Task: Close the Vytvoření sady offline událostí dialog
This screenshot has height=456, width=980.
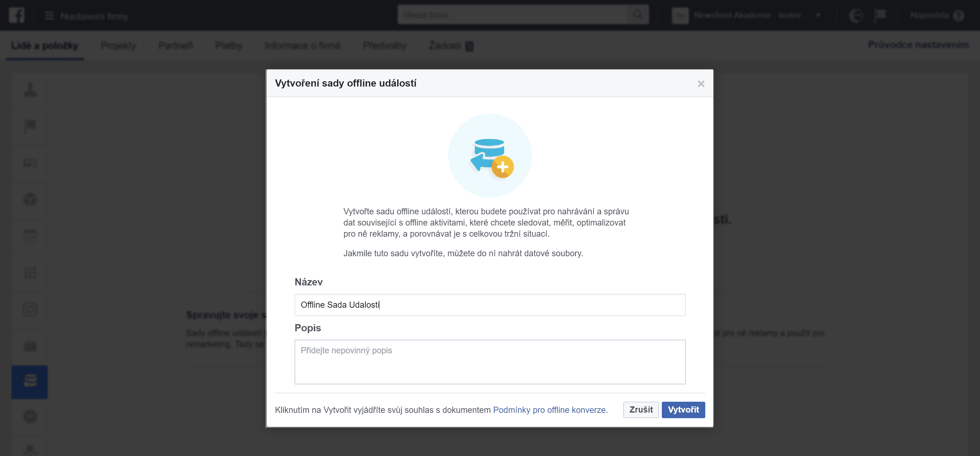Action: tap(701, 84)
